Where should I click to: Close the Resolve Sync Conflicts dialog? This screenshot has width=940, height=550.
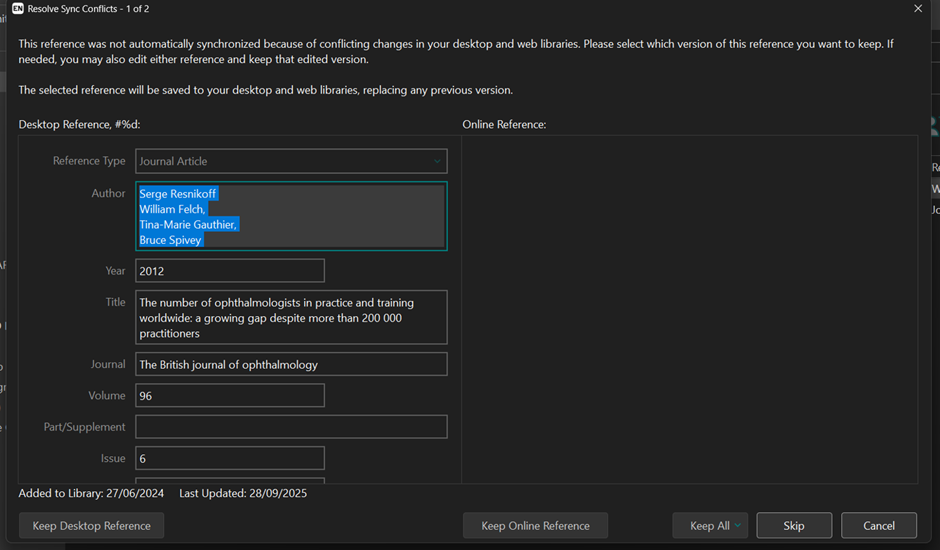918,9
